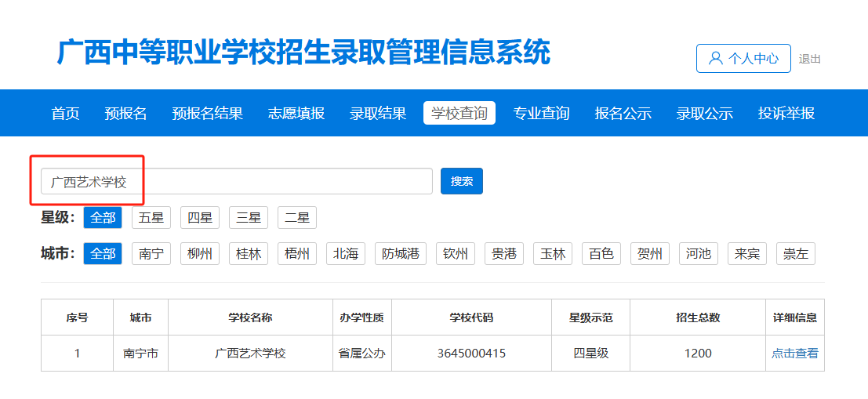Click the 退出 logout link
The width and height of the screenshot is (868, 399).
[809, 59]
